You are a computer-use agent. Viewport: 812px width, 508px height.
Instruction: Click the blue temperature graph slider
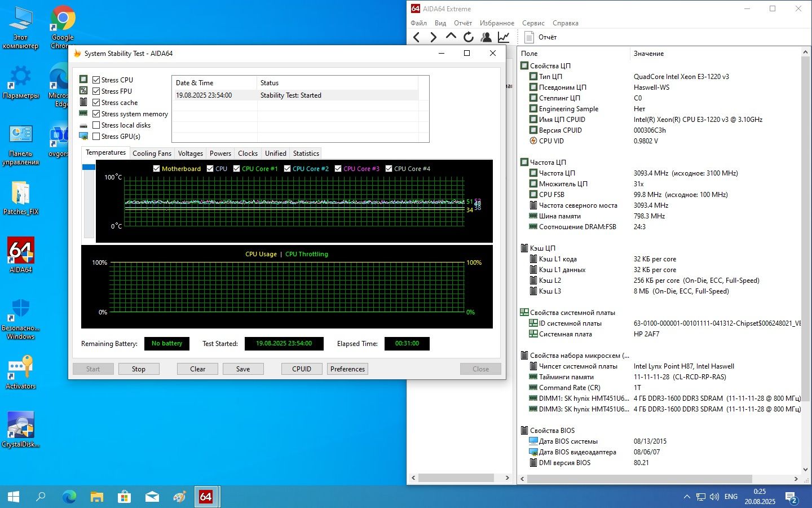pyautogui.click(x=89, y=167)
